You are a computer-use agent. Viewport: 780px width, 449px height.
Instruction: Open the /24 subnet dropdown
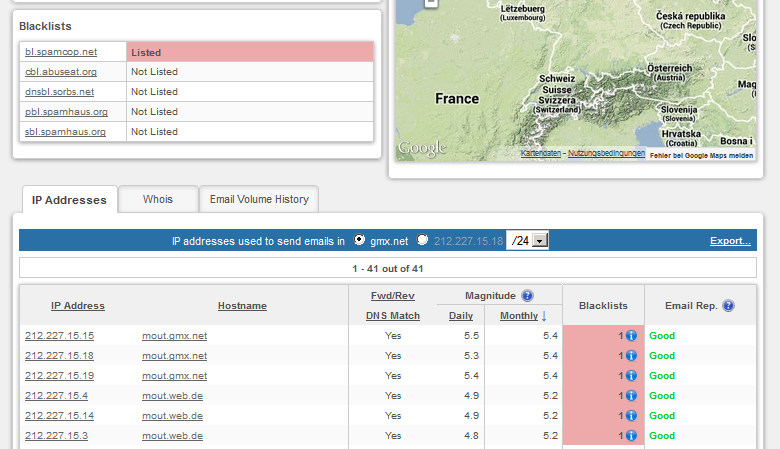coord(527,241)
